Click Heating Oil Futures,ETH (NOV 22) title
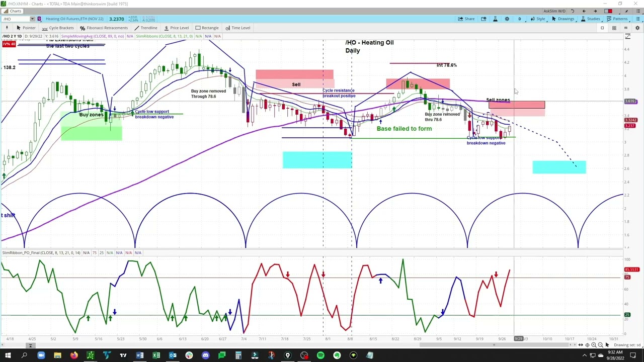Screen dimensions: 644x362 [74, 19]
